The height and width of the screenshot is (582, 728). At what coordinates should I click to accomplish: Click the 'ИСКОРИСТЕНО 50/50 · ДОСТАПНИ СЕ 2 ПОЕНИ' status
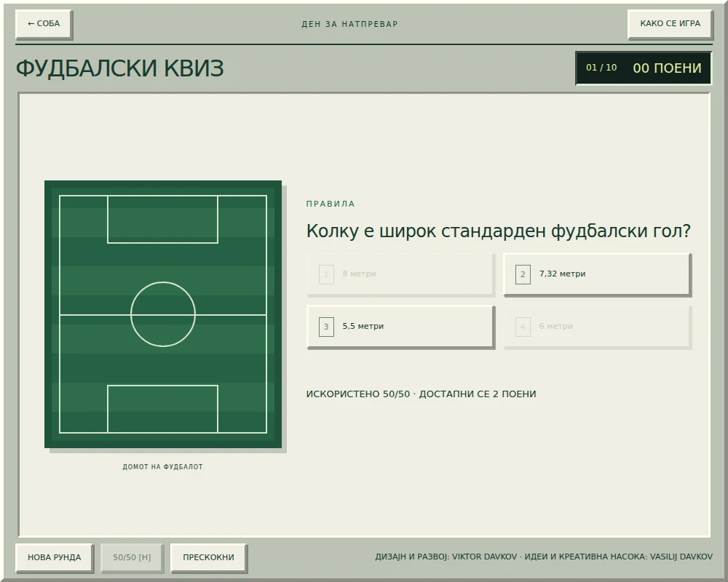(421, 394)
